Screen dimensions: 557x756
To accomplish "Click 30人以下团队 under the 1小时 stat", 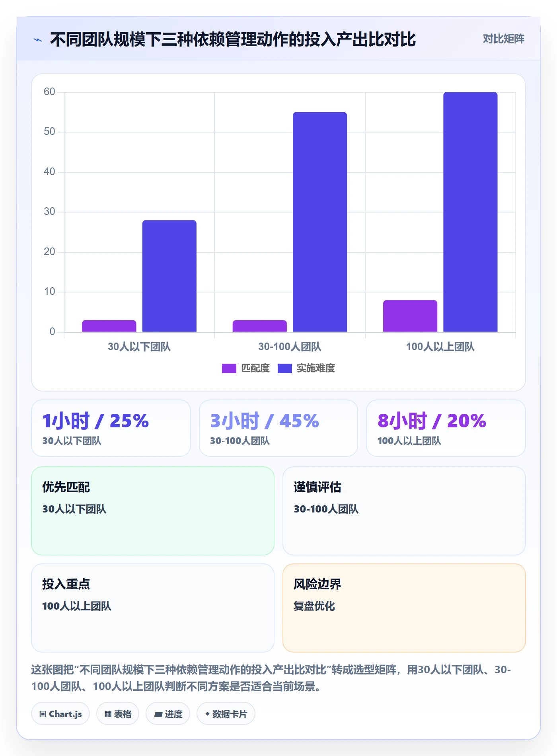I will coord(72,441).
